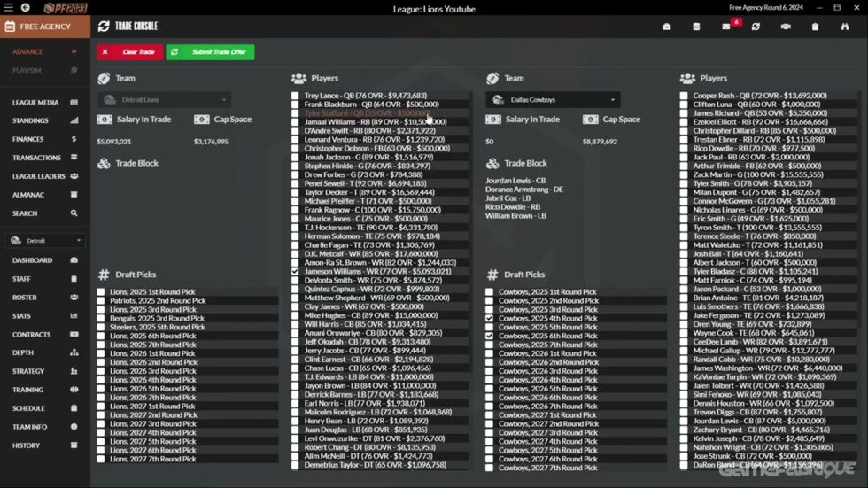Click the Staff clipboard icon
Screen dimensions: 868x488
(74, 279)
